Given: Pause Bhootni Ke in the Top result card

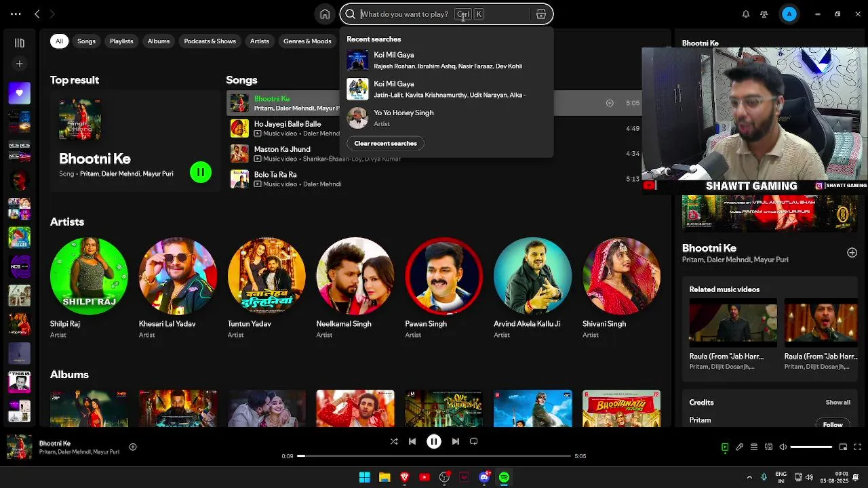Looking at the screenshot, I should (201, 172).
